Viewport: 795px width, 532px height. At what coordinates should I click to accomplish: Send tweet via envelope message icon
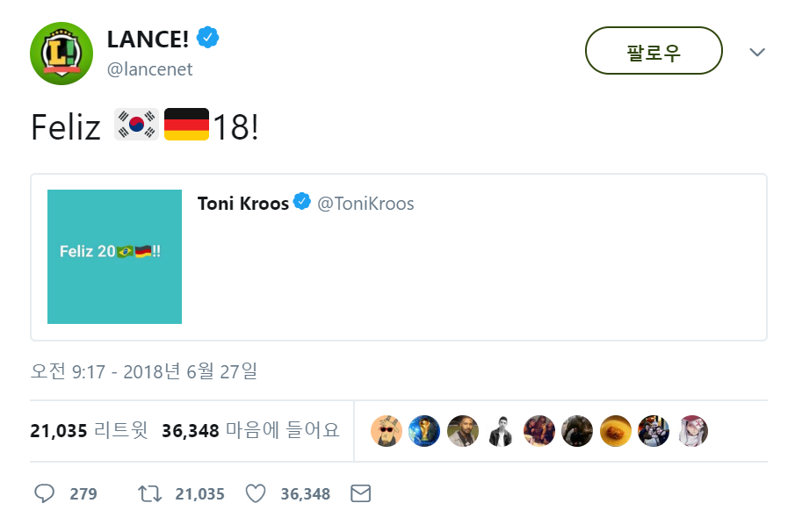pos(360,493)
